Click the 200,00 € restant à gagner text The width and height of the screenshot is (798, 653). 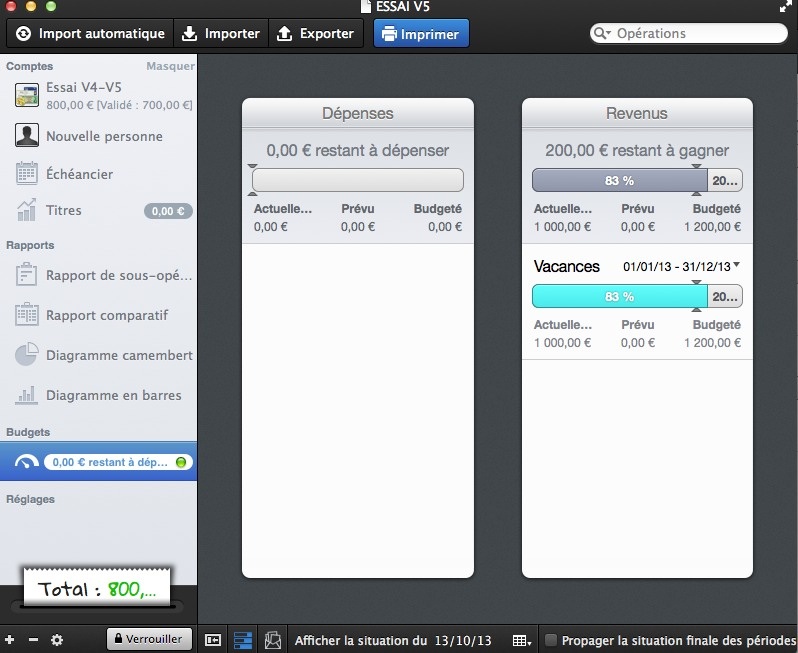pos(637,150)
